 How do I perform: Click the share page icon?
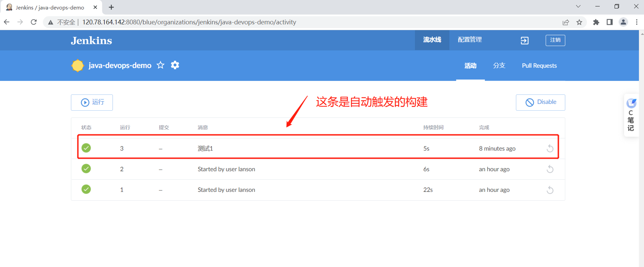point(566,22)
